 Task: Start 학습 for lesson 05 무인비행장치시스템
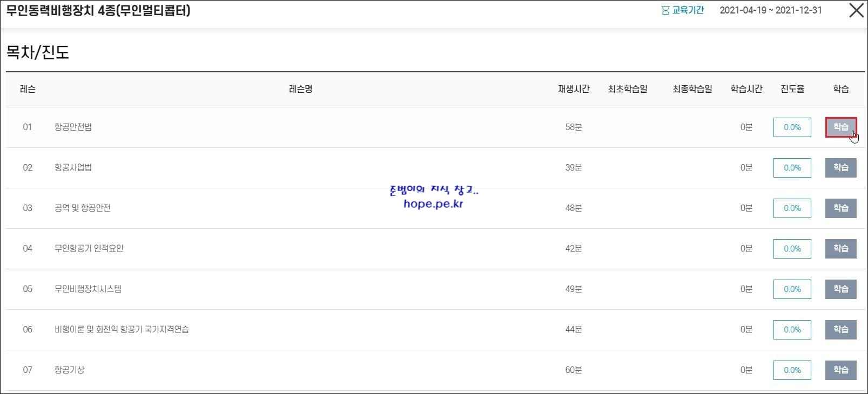[x=841, y=289]
